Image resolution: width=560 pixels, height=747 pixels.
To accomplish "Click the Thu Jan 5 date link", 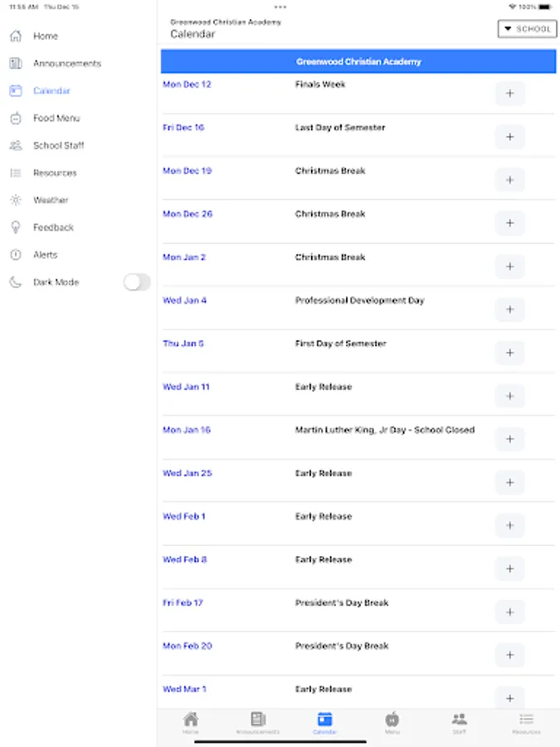I will pos(183,344).
